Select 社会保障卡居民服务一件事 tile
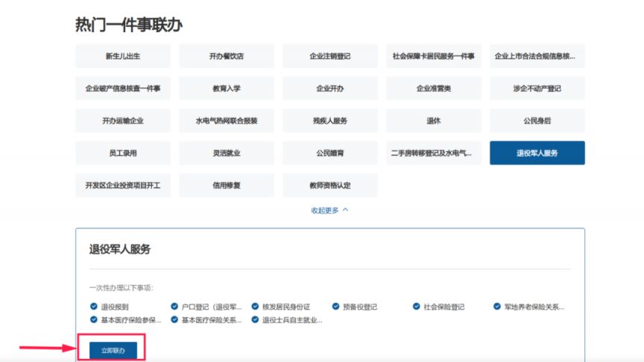Screen dimensions: 644x362 (x=433, y=56)
